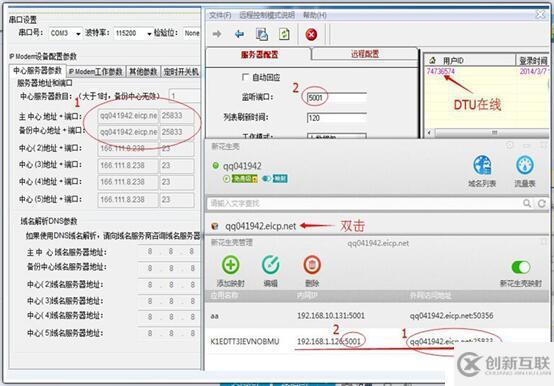Open the 检验位 None dropdown
The height and width of the screenshot is (386, 554).
pos(192,33)
